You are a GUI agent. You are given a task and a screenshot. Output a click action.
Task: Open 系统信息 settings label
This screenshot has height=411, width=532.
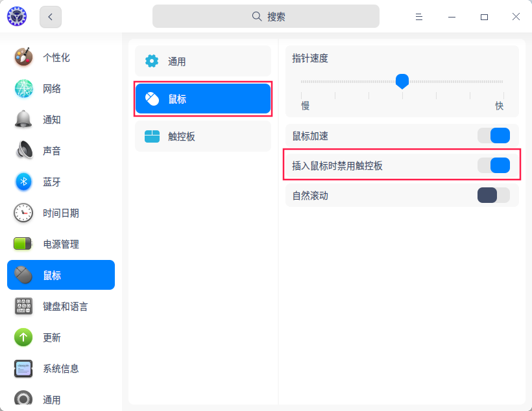pyautogui.click(x=61, y=369)
